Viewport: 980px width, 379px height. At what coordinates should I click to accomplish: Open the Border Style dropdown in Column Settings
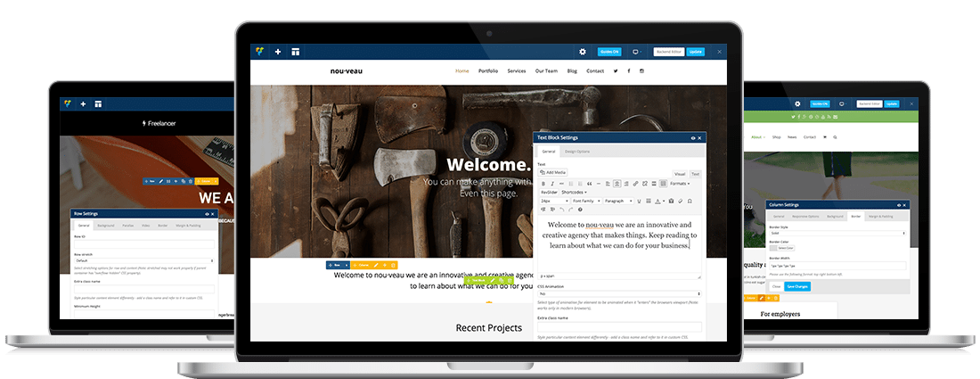[837, 234]
